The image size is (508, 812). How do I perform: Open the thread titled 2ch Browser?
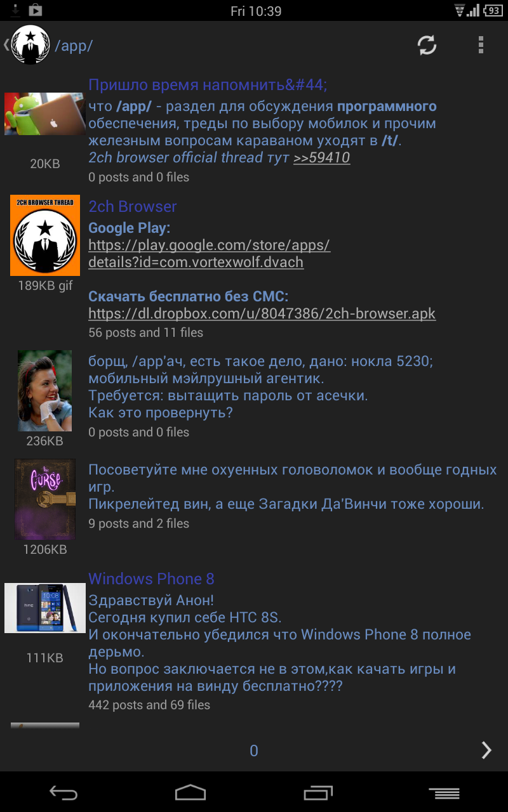coord(132,207)
